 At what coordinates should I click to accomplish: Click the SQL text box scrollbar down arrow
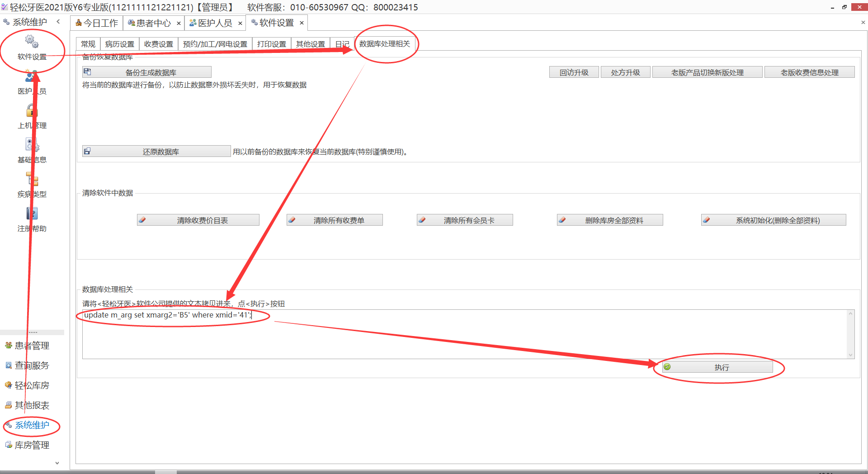click(x=851, y=355)
